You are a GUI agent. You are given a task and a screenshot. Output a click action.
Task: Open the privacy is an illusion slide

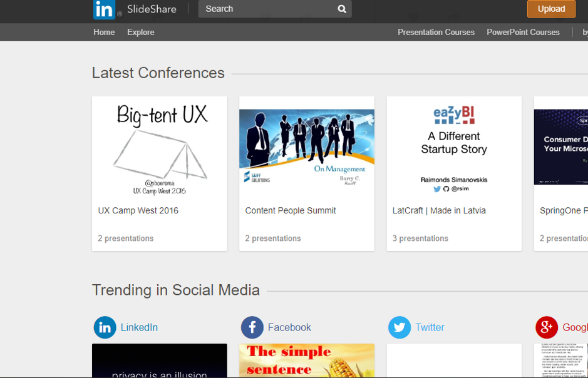click(160, 360)
